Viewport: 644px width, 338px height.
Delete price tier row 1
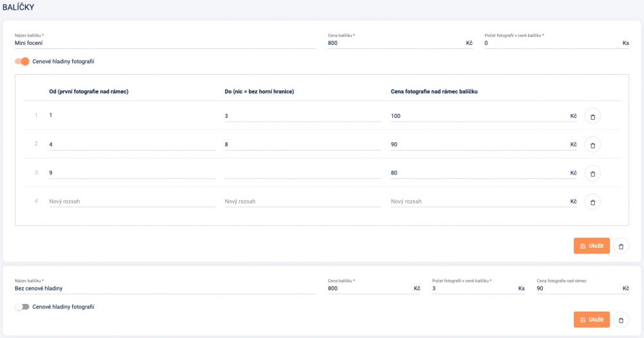pyautogui.click(x=592, y=117)
